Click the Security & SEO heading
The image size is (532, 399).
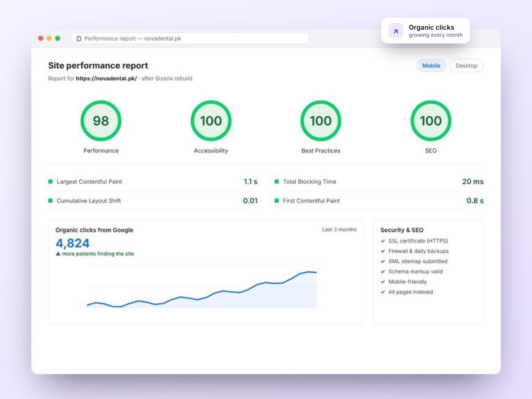(x=402, y=230)
